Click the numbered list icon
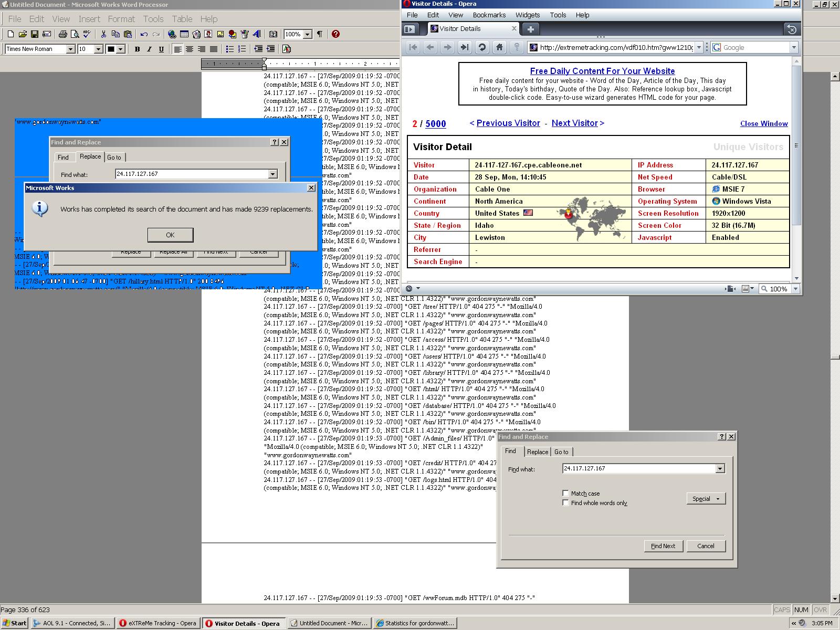This screenshot has width=840, height=630. tap(241, 49)
